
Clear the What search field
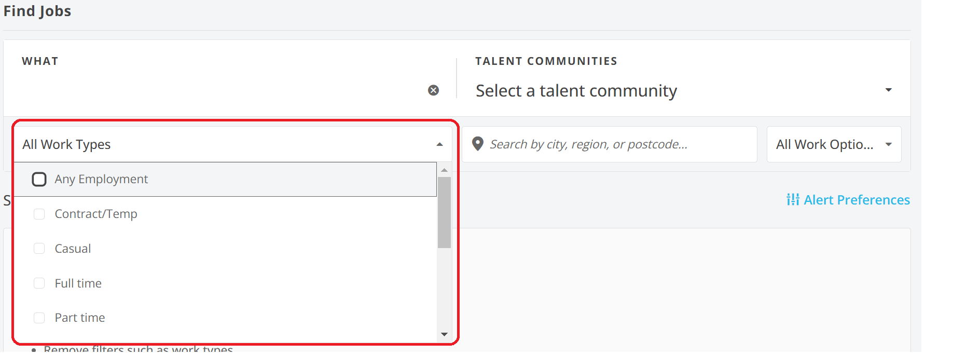pos(433,90)
